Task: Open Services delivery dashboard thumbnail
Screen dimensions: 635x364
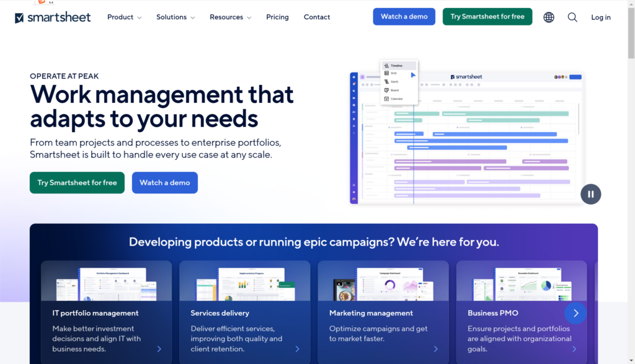Action: (x=245, y=283)
